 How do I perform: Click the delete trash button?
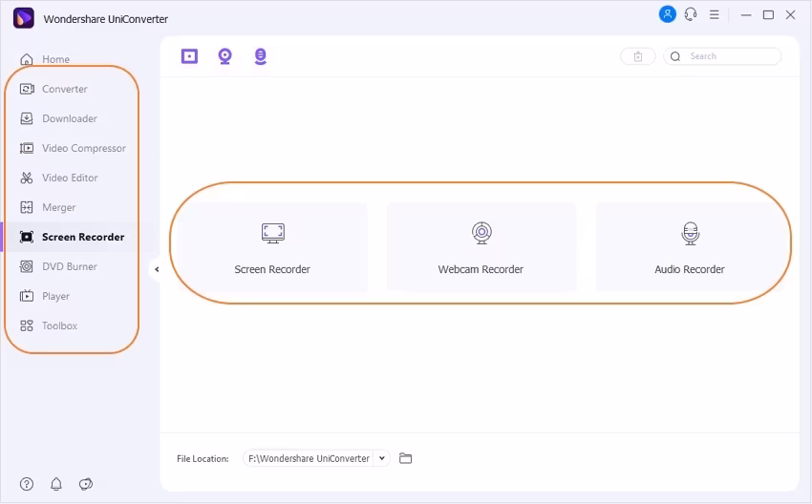pos(638,56)
